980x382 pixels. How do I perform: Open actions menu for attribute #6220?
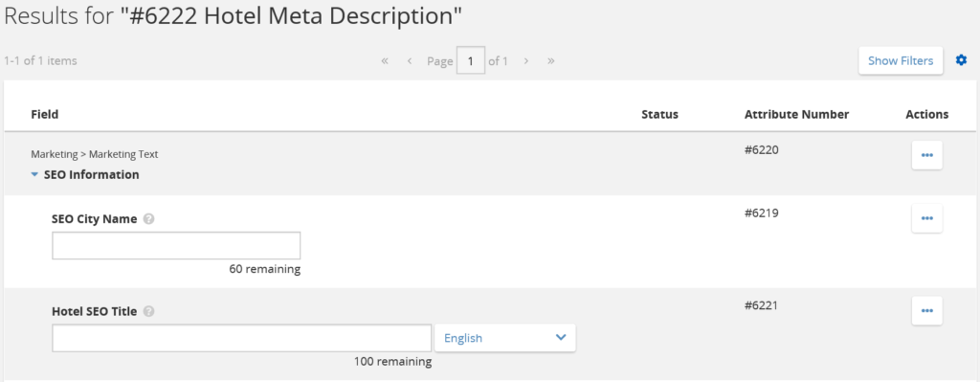[x=926, y=155]
